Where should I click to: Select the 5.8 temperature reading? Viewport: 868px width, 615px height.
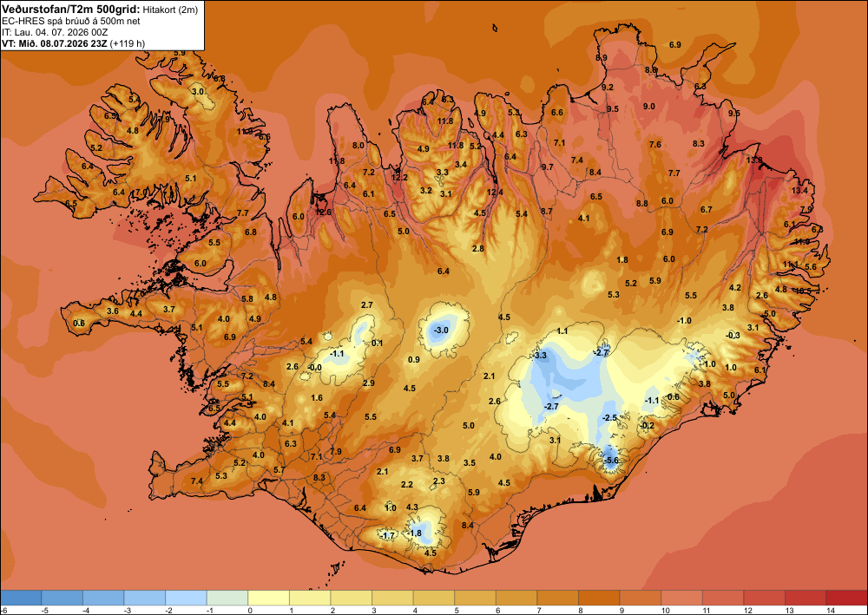pos(247,299)
